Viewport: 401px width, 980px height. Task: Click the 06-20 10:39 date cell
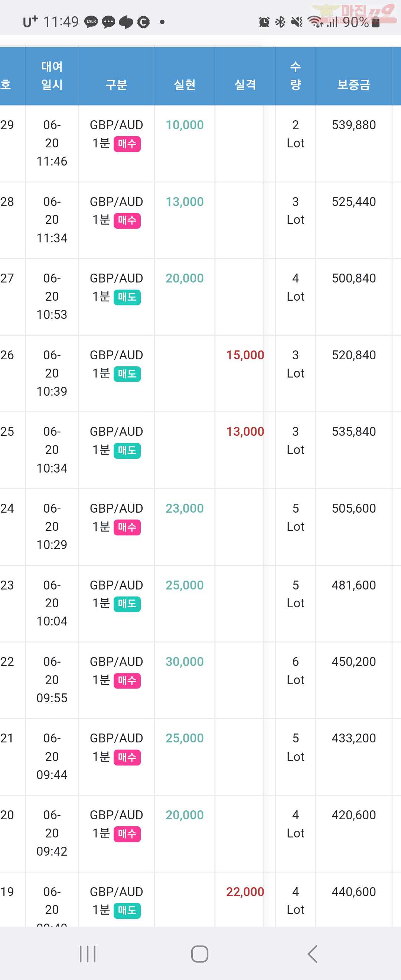[52, 373]
